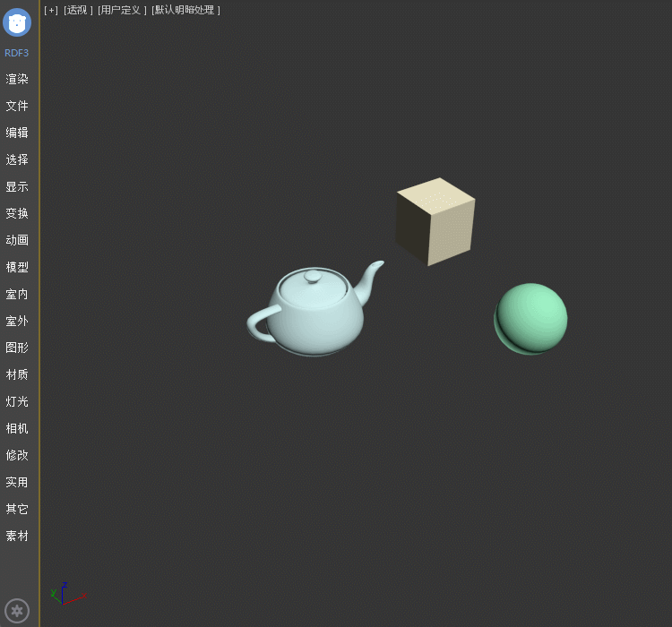
Task: Click the XYZ axis gizmo
Action: coord(63,592)
